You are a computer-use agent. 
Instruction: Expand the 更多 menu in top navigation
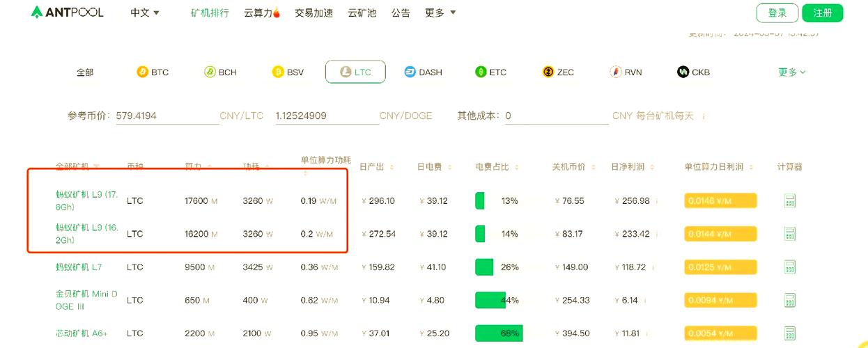click(x=440, y=13)
